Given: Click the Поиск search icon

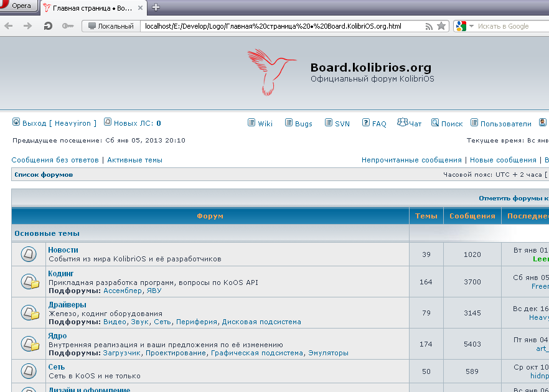Looking at the screenshot, I should click(435, 123).
